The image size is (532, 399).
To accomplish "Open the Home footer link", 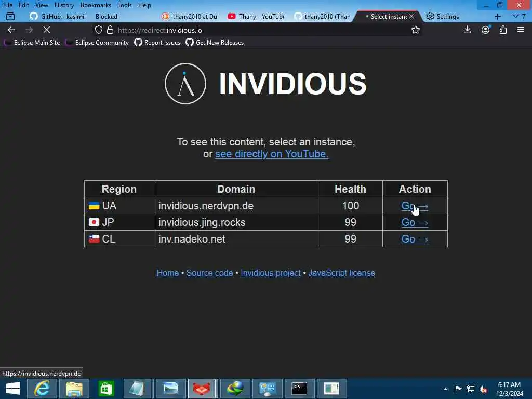I will tap(168, 273).
